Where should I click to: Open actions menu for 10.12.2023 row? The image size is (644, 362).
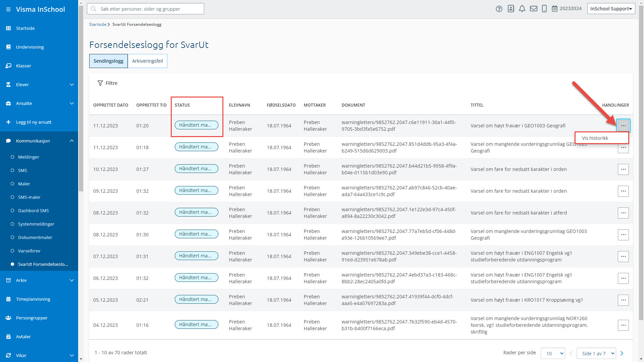coord(623,169)
